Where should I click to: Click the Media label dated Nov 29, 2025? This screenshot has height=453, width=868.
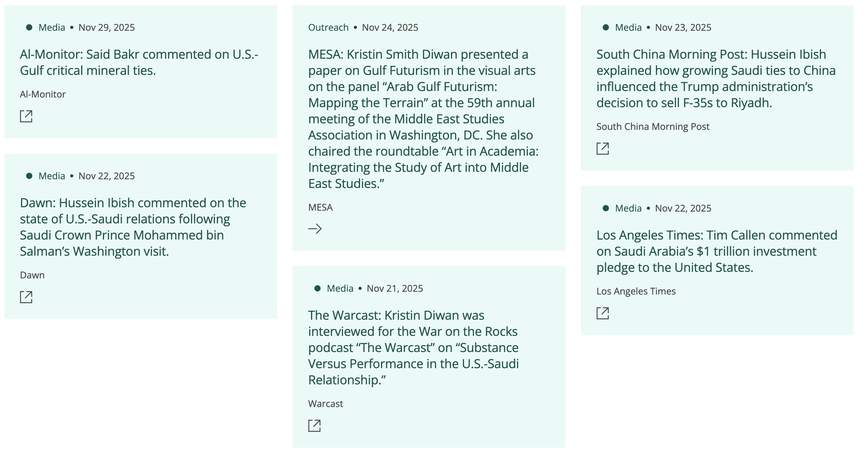pyautogui.click(x=52, y=27)
